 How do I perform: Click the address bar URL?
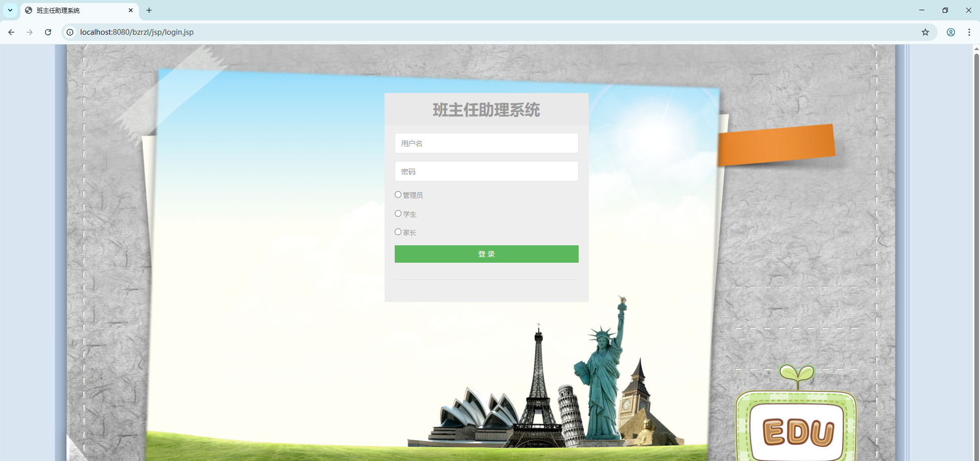pyautogui.click(x=137, y=32)
